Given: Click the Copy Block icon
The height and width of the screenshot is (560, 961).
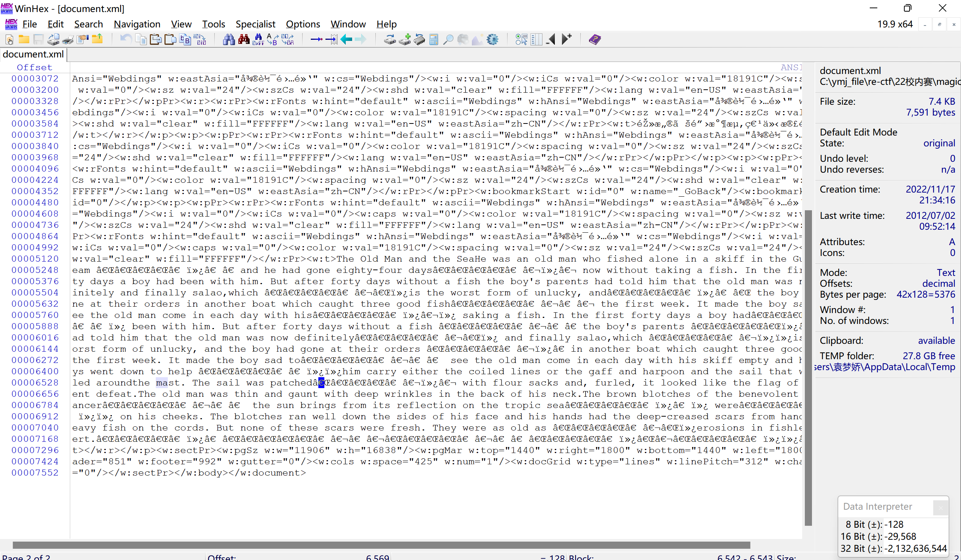Looking at the screenshot, I should (x=141, y=39).
